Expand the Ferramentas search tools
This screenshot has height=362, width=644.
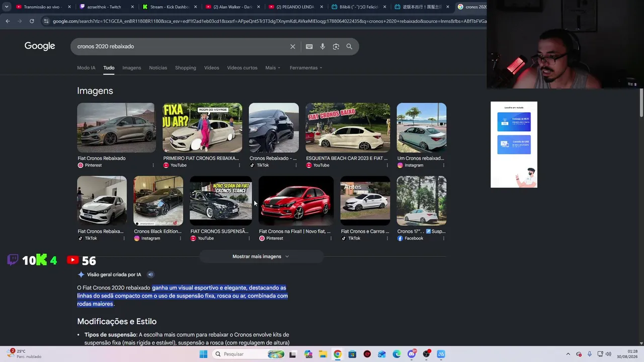coord(306,68)
